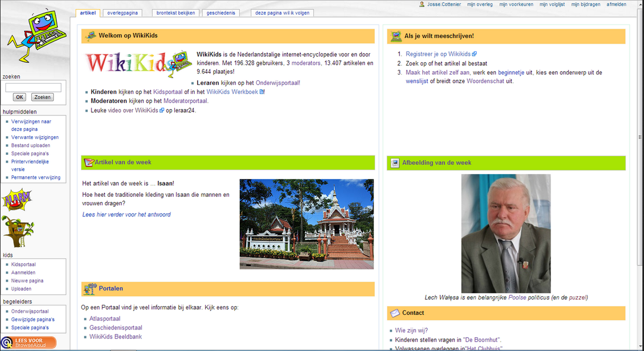The image size is (644, 351).
Task: Open the 'moderators' link in intro text
Action: pos(306,63)
